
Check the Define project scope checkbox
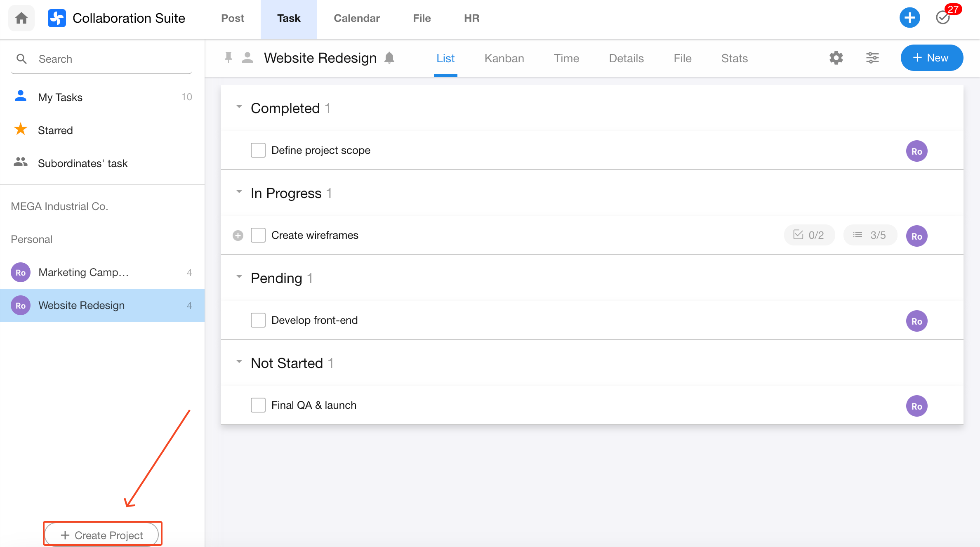coord(258,150)
